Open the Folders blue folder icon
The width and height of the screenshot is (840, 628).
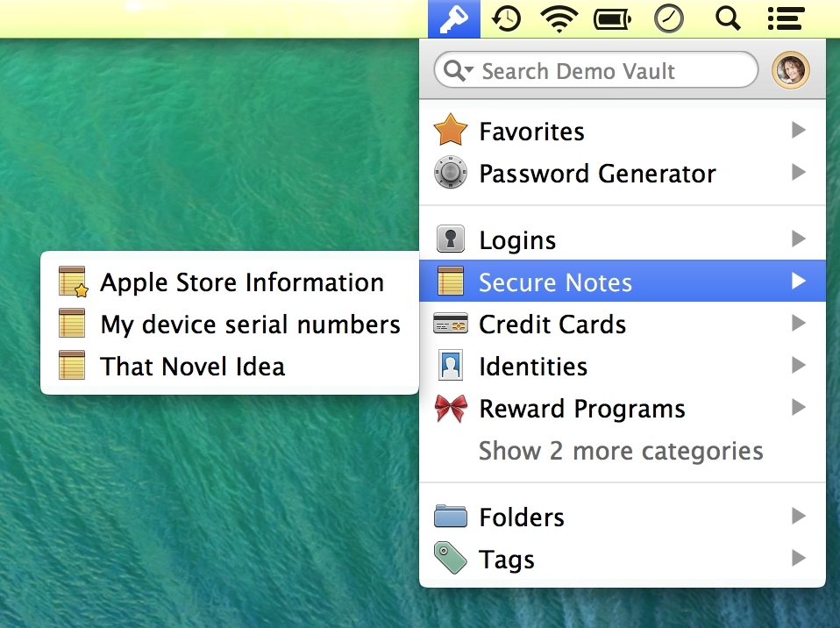450,516
